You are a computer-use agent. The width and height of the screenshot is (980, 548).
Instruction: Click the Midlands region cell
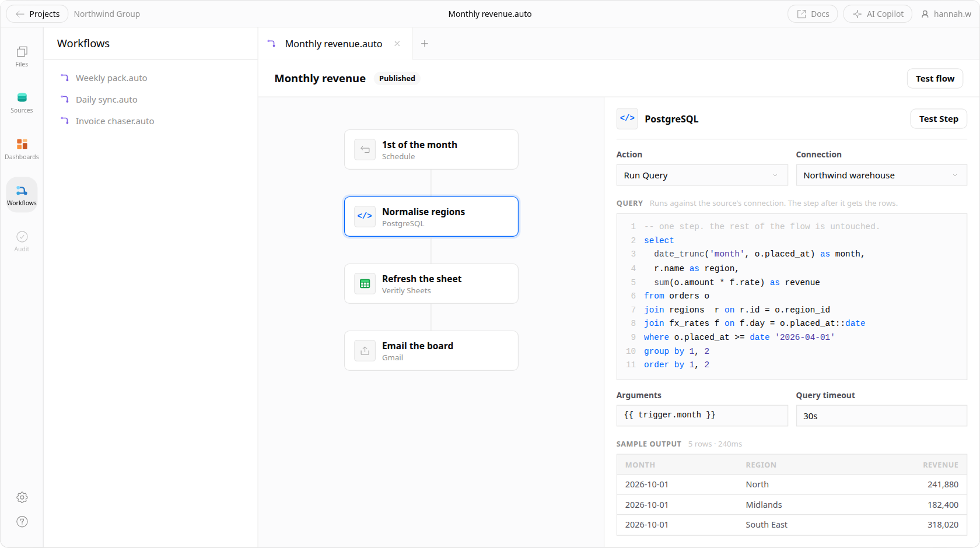(764, 505)
